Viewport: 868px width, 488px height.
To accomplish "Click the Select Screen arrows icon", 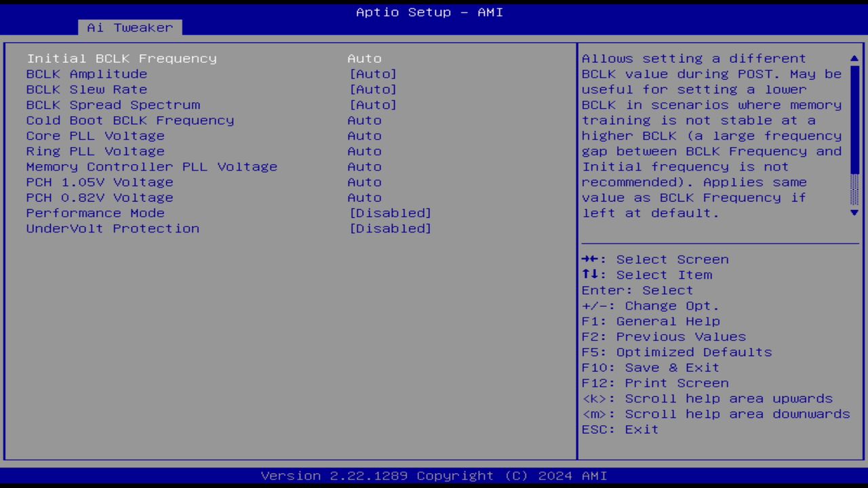I will [x=589, y=260].
